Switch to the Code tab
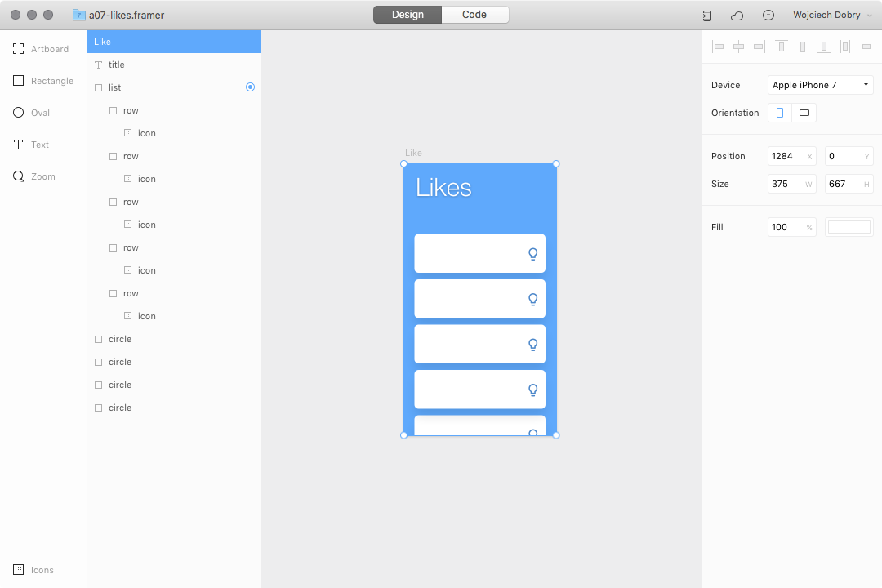882x588 pixels. click(475, 14)
